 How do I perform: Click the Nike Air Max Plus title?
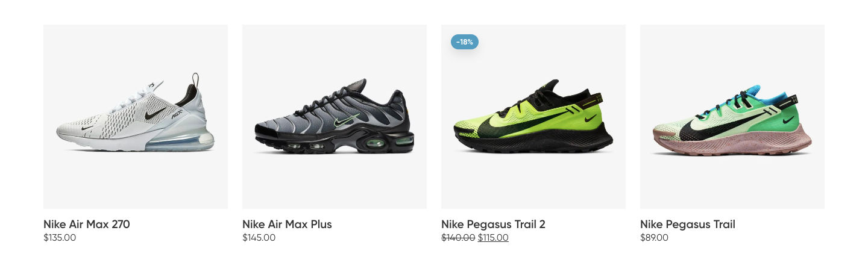(287, 224)
